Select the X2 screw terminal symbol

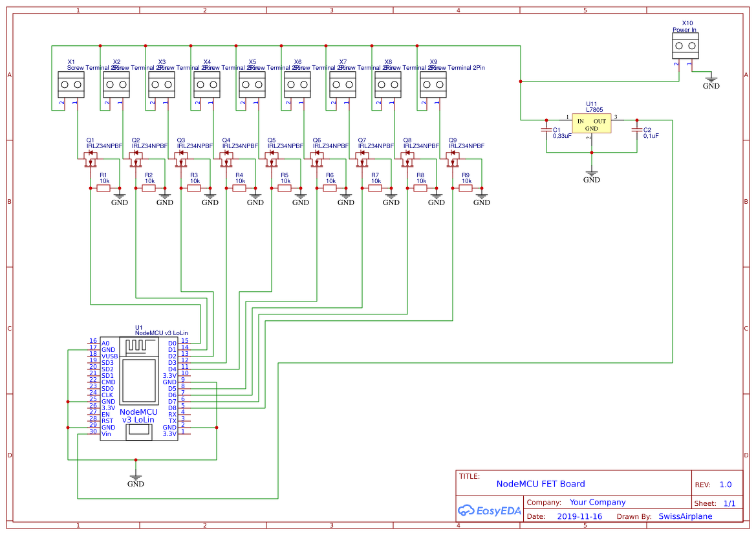tap(116, 85)
